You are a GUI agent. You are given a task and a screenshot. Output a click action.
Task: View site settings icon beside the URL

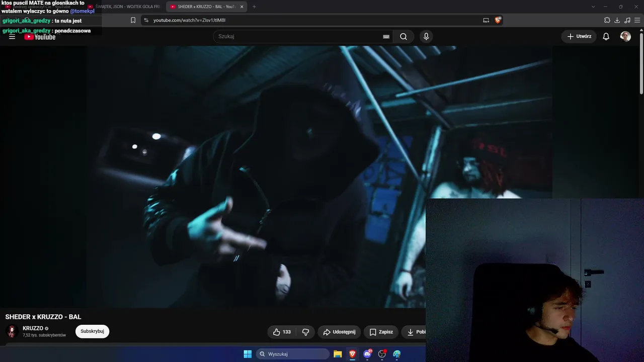[146, 20]
